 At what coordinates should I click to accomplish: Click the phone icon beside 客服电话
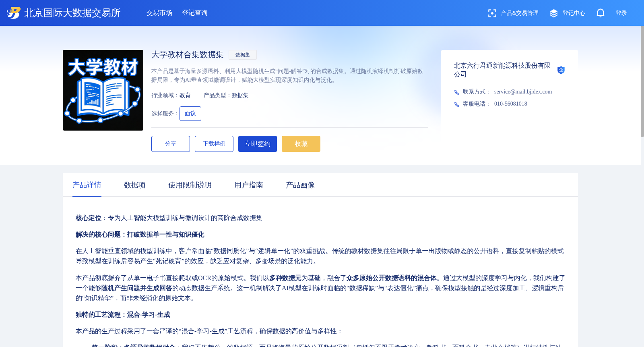pyautogui.click(x=457, y=104)
